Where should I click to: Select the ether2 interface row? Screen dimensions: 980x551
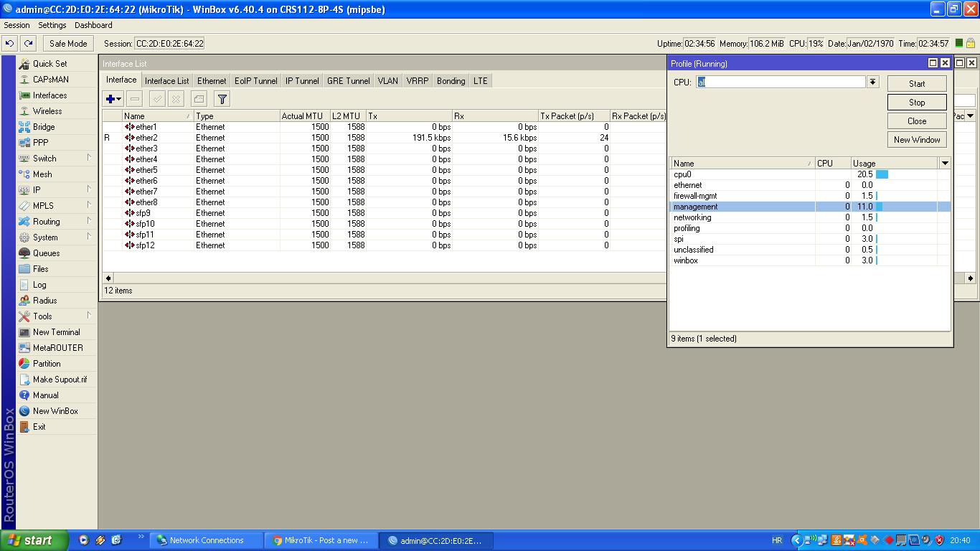pyautogui.click(x=385, y=138)
